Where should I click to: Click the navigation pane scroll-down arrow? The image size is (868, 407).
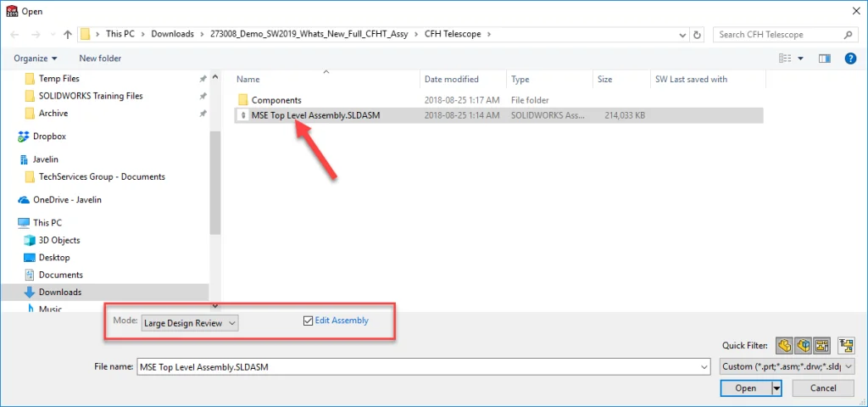coord(215,305)
